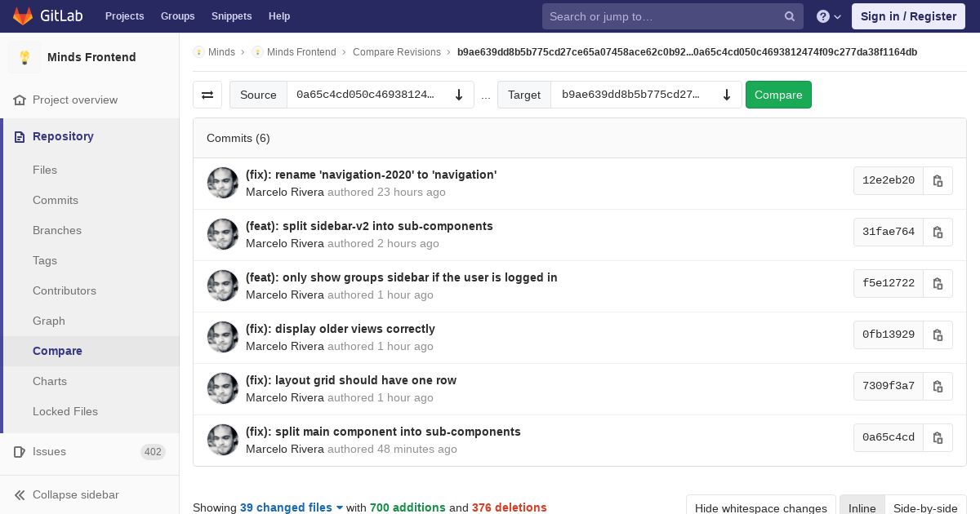980x514 pixels.
Task: Click author avatar on rename navigation-2020 commit
Action: (x=223, y=183)
